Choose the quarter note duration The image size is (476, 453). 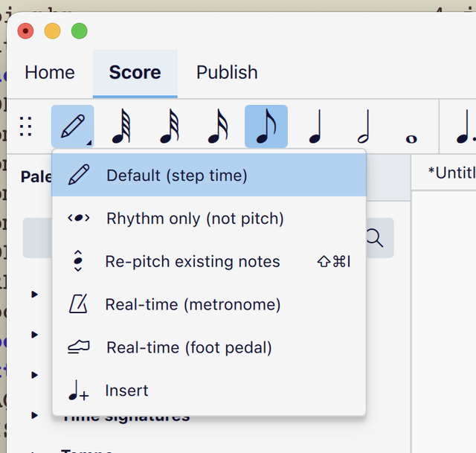(x=315, y=127)
